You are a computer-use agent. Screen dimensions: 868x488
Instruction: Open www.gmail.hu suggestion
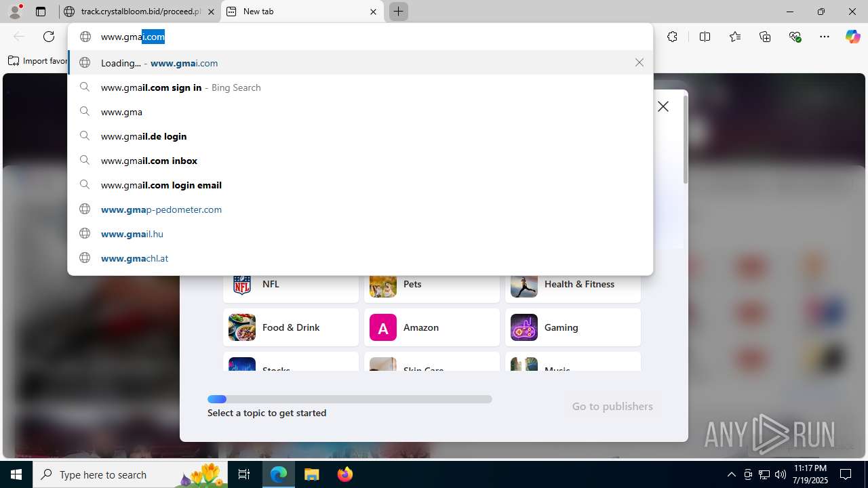coord(360,234)
